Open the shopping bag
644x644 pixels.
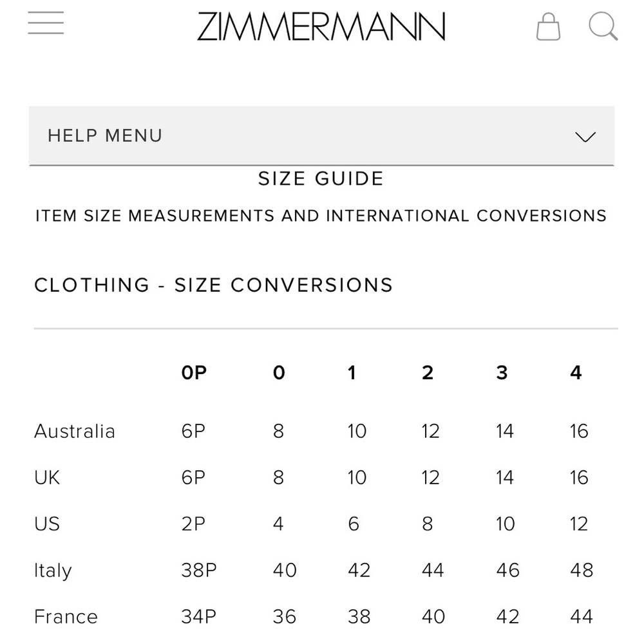coord(548,26)
